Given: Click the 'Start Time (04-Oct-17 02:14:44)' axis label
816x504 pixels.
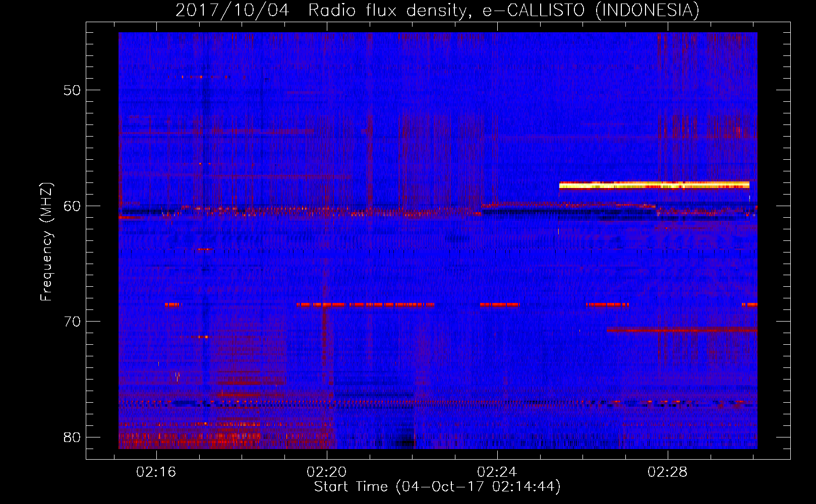Looking at the screenshot, I should [437, 487].
